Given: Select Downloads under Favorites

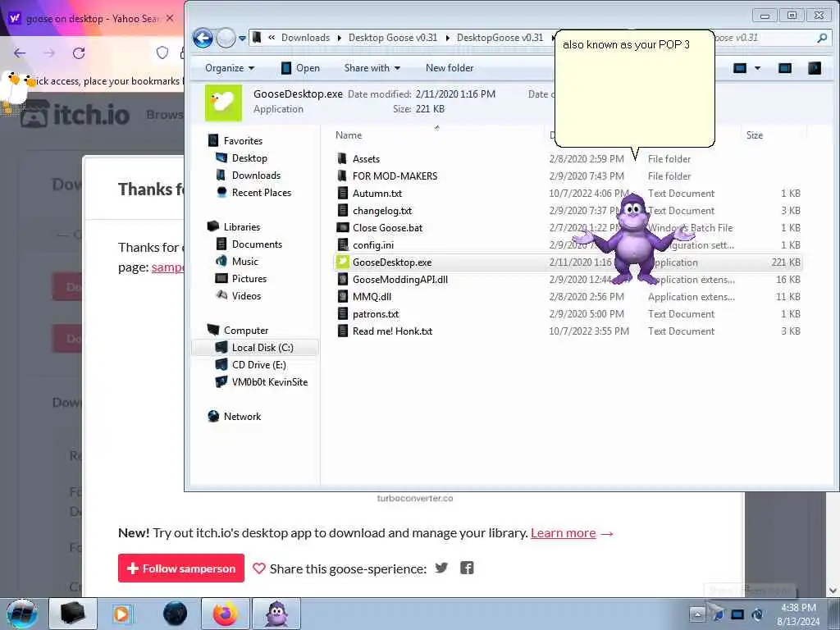Looking at the screenshot, I should coord(256,176).
